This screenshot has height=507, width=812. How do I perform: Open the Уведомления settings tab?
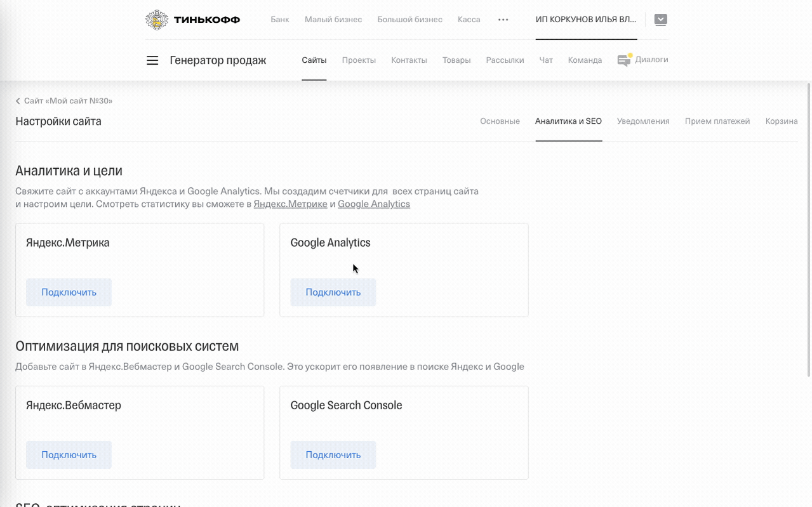click(644, 121)
